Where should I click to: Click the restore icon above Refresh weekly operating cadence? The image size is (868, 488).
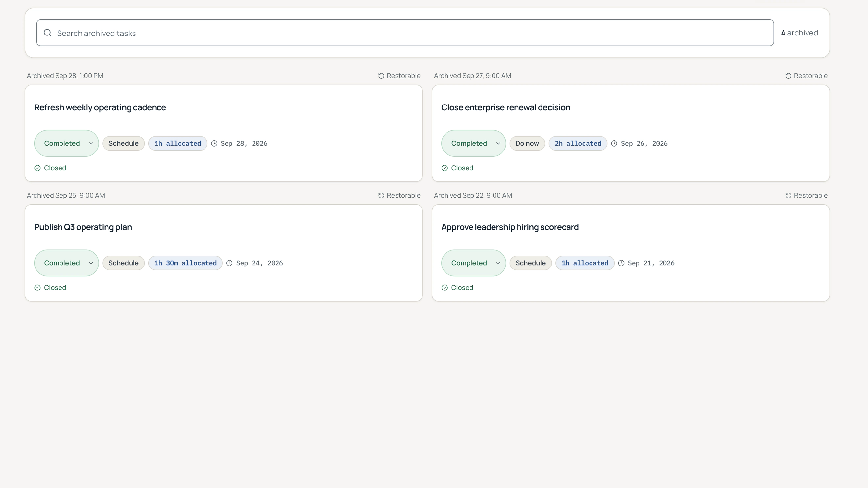[381, 76]
